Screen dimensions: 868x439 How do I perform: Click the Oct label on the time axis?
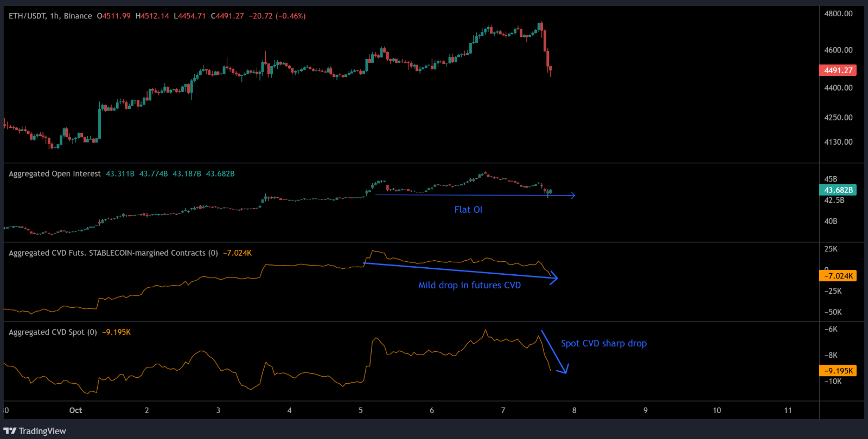coord(75,410)
